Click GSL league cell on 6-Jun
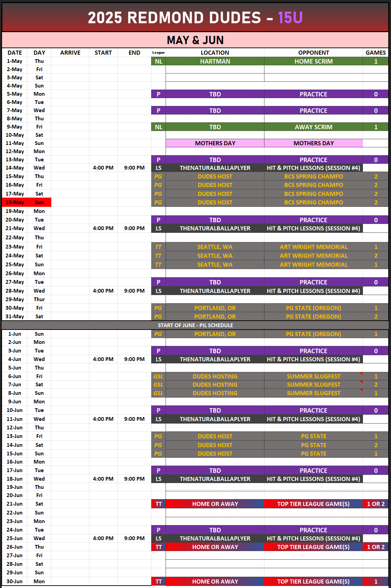 tap(158, 376)
